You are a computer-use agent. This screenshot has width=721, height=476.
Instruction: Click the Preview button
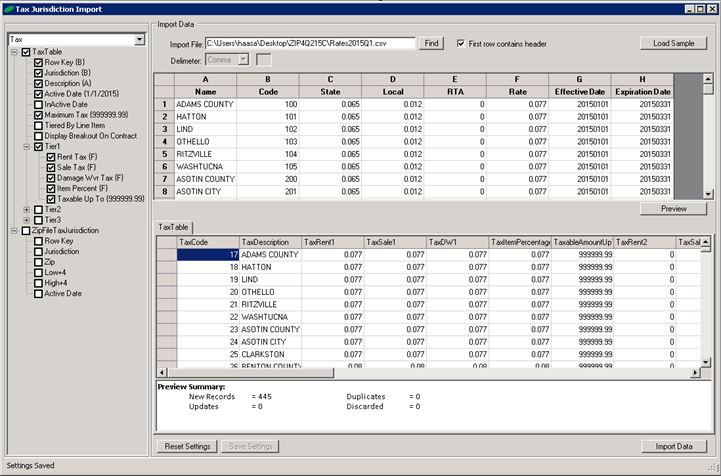pos(675,209)
